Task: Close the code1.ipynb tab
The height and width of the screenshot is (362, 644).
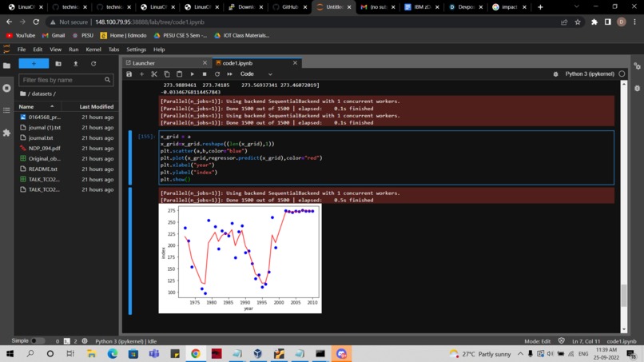Action: 295,63
